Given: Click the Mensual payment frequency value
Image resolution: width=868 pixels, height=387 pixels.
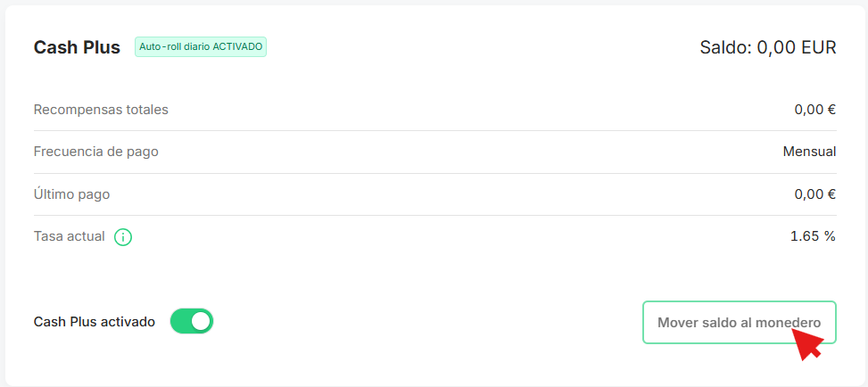Looking at the screenshot, I should pyautogui.click(x=809, y=152).
